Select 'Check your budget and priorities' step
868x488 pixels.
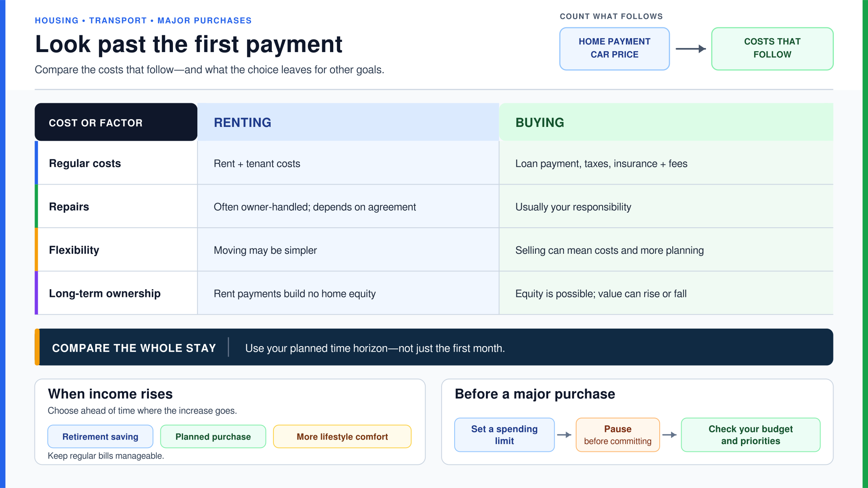[750, 435]
